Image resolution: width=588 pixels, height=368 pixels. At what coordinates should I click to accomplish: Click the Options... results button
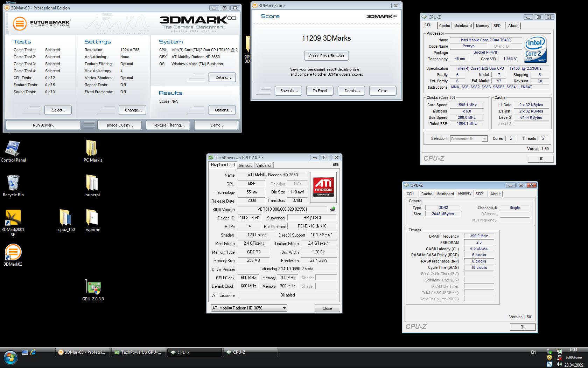(222, 110)
